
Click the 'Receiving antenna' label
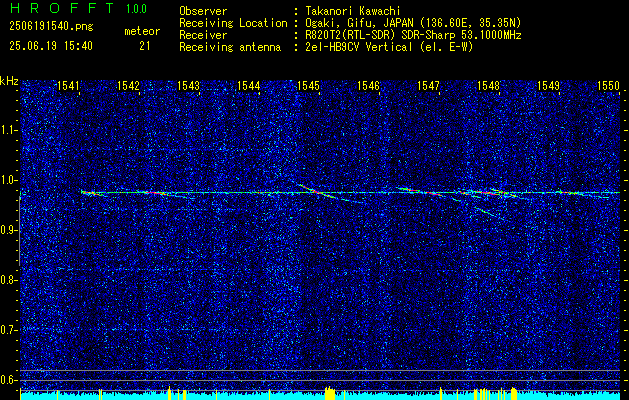[230, 47]
